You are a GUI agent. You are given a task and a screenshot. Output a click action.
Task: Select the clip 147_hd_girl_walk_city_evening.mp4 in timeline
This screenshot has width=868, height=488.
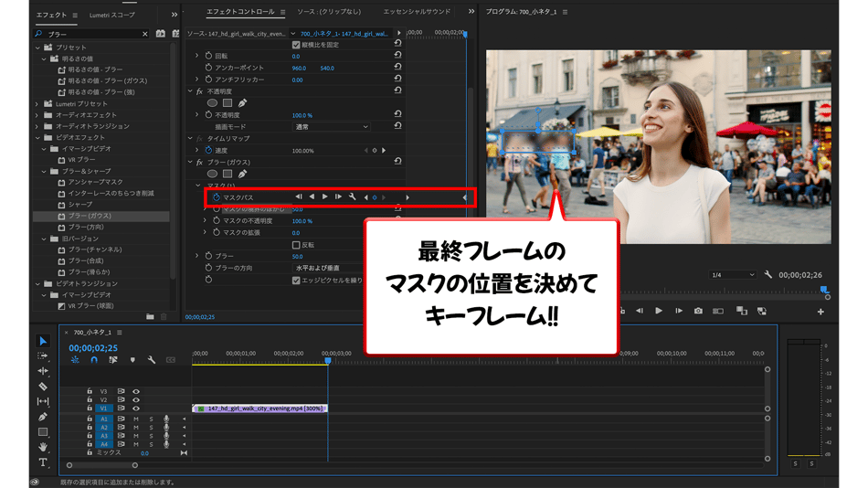pos(259,408)
